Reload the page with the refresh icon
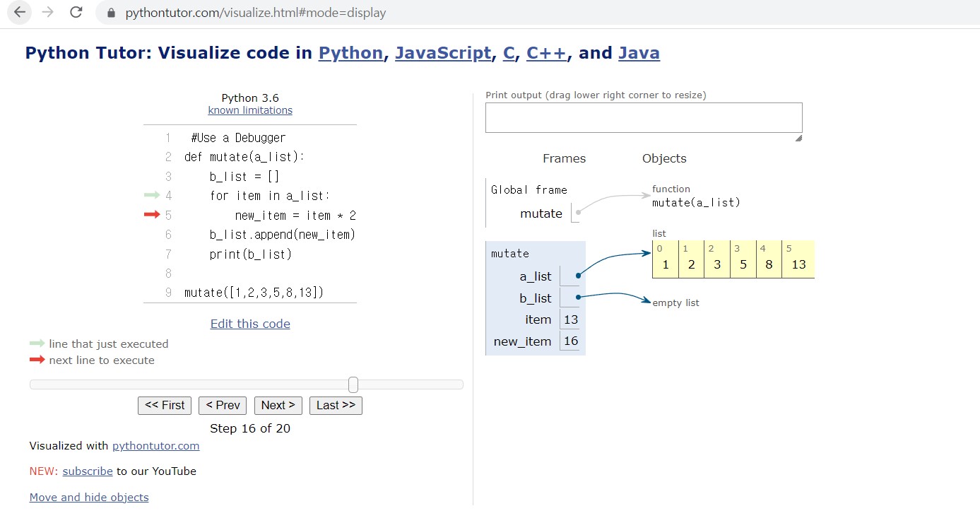This screenshot has height=511, width=980. pyautogui.click(x=76, y=13)
